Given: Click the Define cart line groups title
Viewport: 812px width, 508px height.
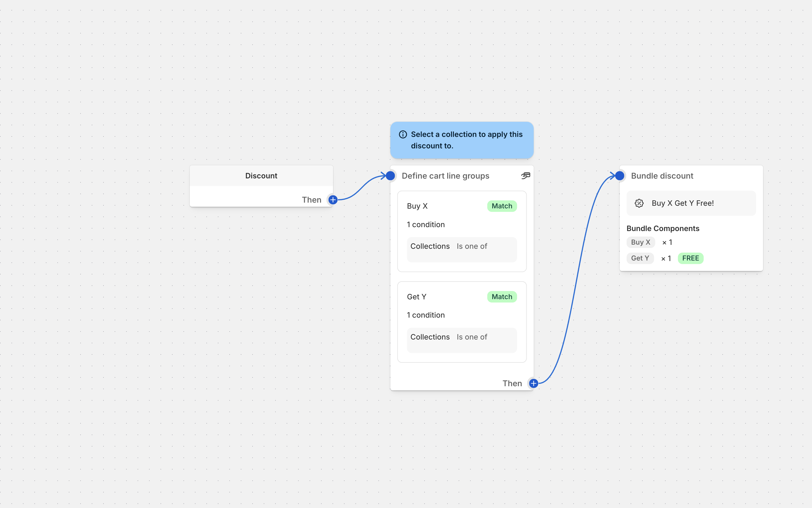Looking at the screenshot, I should point(445,176).
